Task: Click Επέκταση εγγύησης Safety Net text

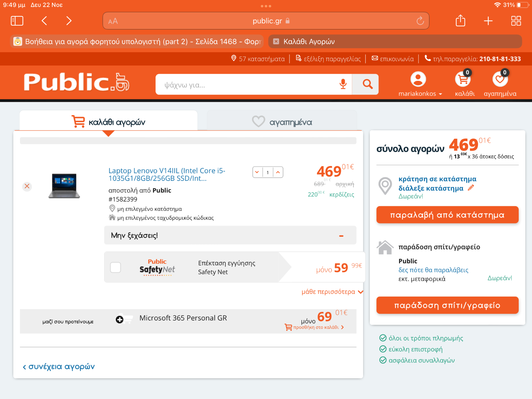Action: point(227,267)
